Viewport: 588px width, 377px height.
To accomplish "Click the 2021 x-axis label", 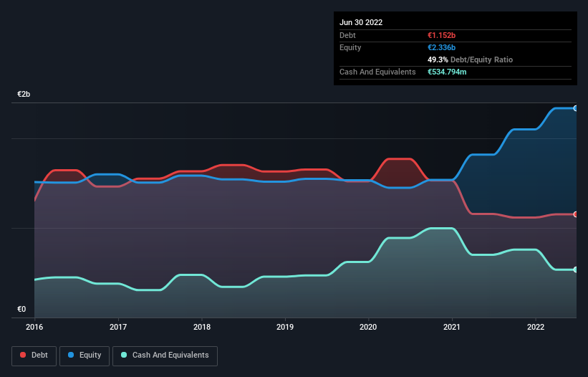I will point(452,327).
